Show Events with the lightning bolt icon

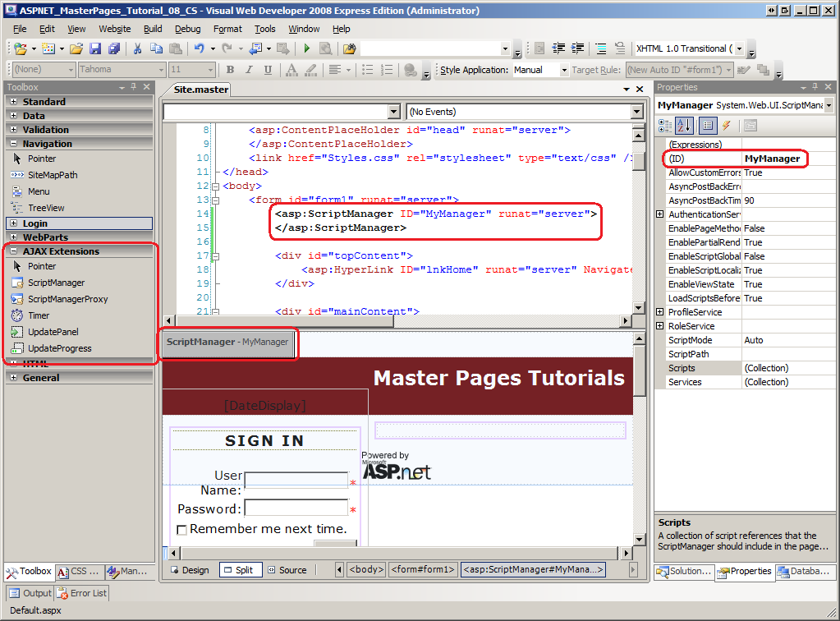726,126
